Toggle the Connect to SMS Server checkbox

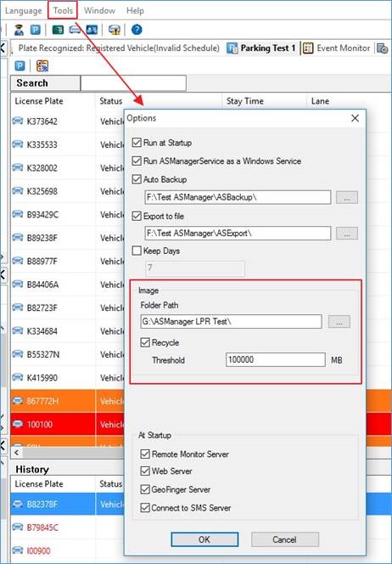[x=145, y=508]
